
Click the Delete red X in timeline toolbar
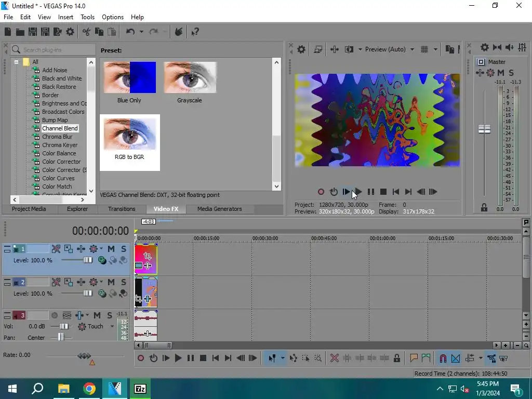click(334, 358)
